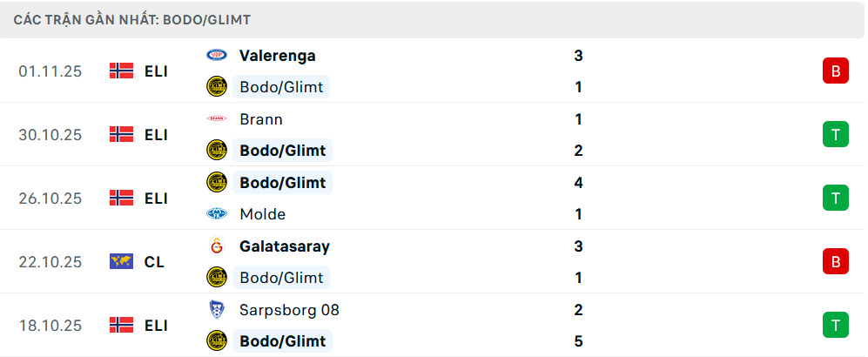Click the 22.10.25 match date
This screenshot has height=357, width=868.
(50, 261)
